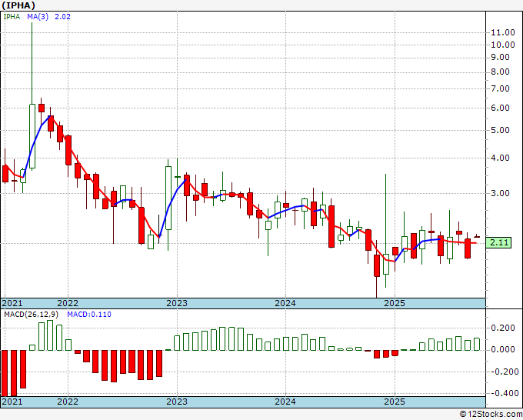Click the 5.00 price axis label
This screenshot has height=420, width=523.
coord(501,131)
